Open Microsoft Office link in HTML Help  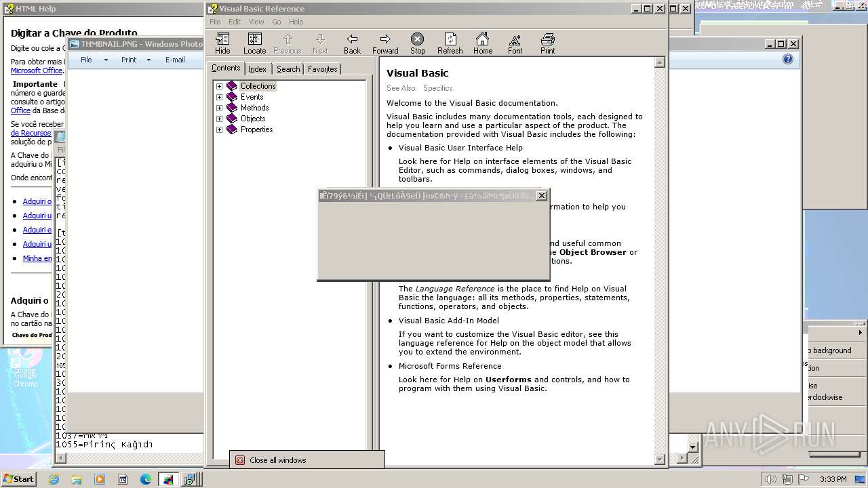pos(37,70)
